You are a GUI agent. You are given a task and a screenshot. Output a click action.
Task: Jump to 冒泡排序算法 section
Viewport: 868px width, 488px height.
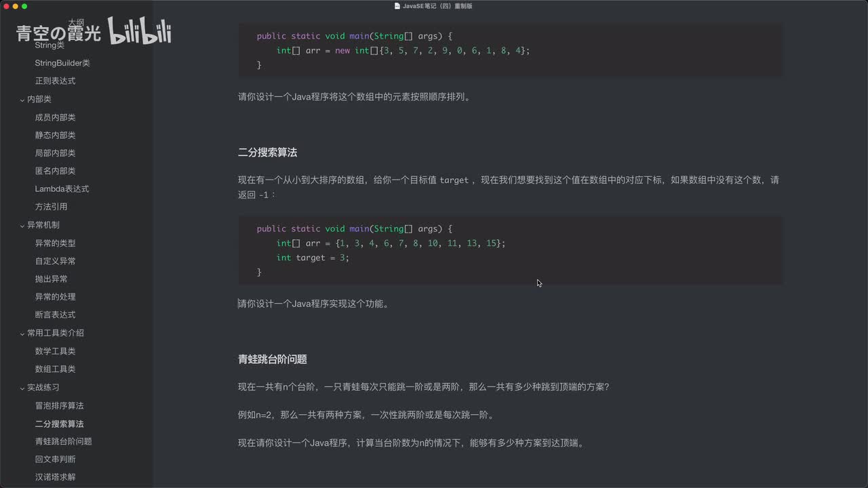[59, 405]
